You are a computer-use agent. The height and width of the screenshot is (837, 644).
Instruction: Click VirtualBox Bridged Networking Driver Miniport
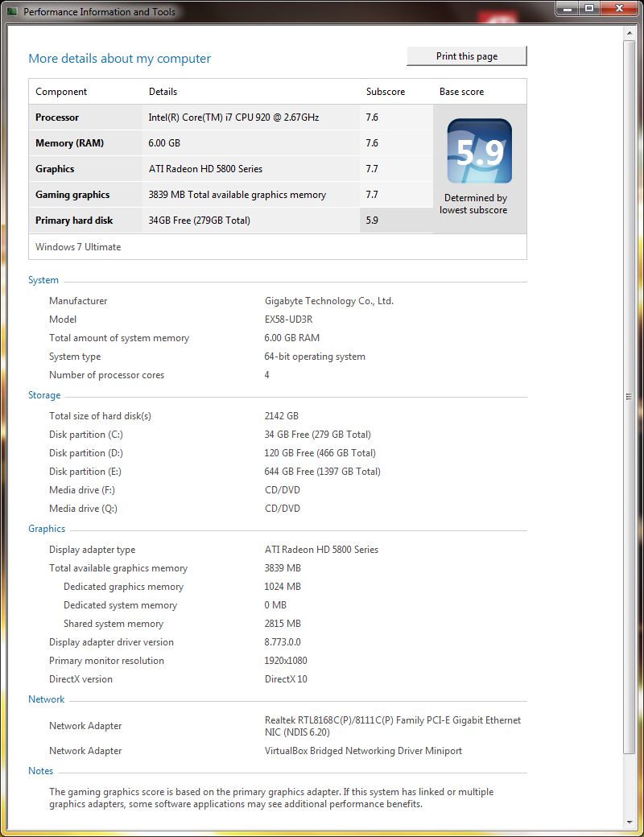click(x=363, y=751)
